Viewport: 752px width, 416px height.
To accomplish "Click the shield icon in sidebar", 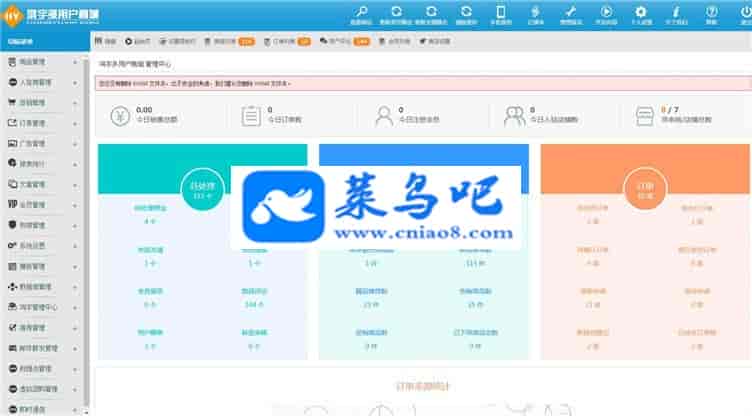I will [12, 225].
